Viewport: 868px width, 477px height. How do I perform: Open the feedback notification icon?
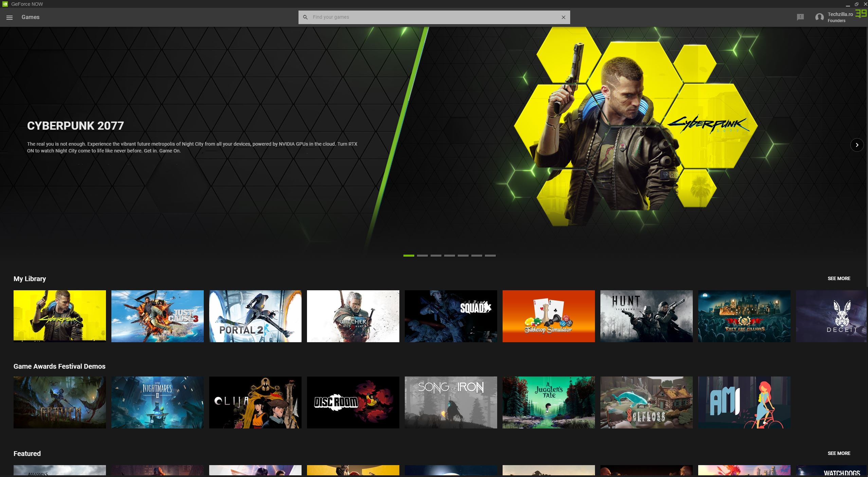[800, 17]
